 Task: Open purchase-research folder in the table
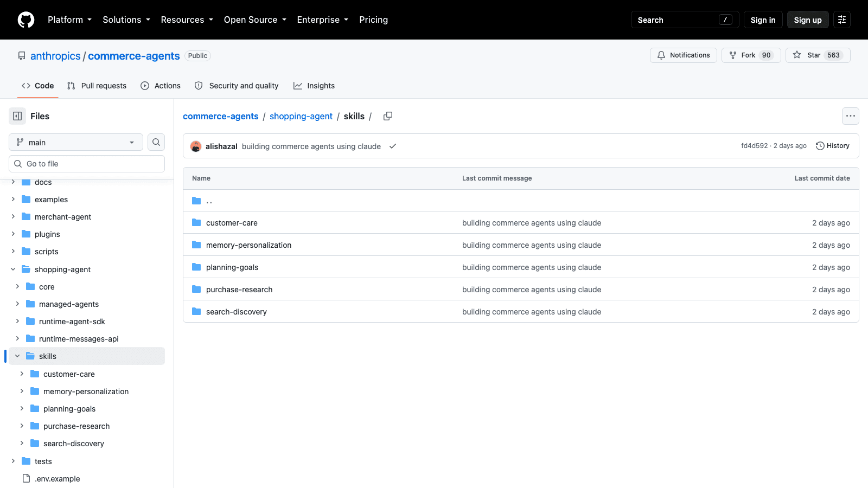(x=239, y=290)
